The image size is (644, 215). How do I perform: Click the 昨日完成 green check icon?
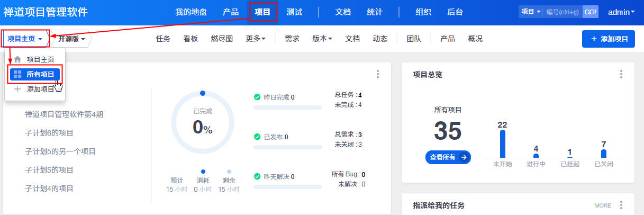coord(257,97)
